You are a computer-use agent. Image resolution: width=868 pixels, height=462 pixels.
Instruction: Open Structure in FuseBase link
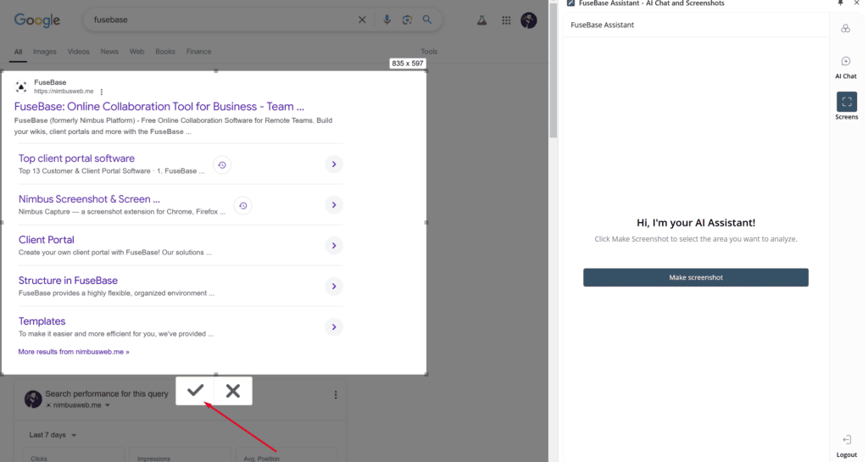68,281
